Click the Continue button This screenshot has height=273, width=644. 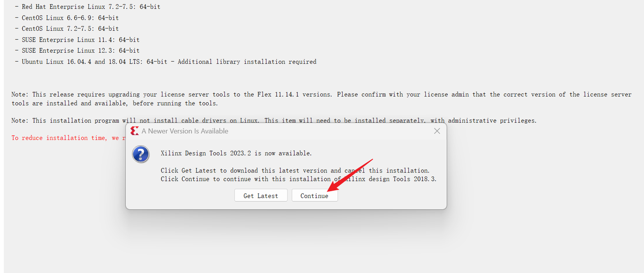click(314, 196)
